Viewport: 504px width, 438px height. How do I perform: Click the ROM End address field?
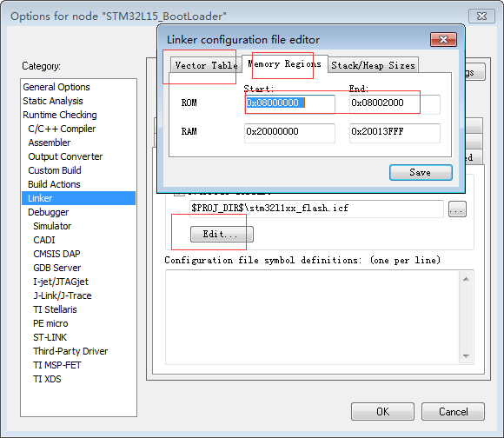[x=395, y=103]
